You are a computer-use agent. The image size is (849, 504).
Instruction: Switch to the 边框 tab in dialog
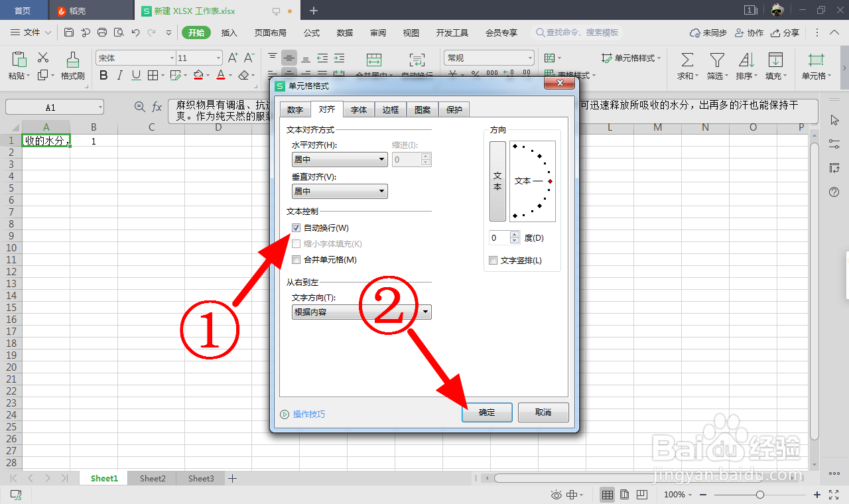point(390,109)
